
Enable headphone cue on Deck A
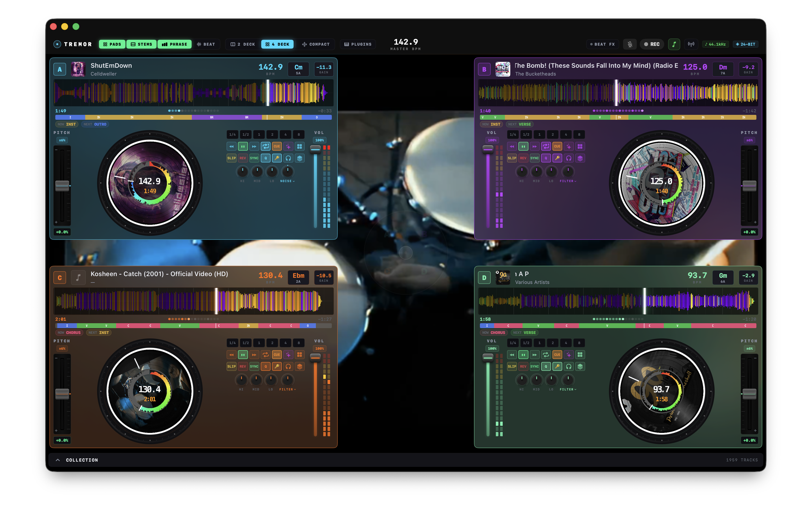288,158
